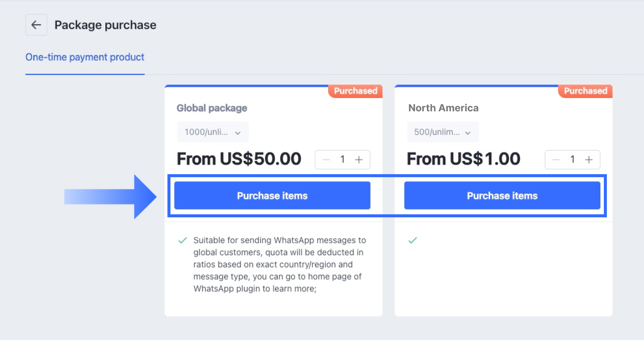The width and height of the screenshot is (644, 340).
Task: Click the From US$50.00 price
Action: click(239, 159)
